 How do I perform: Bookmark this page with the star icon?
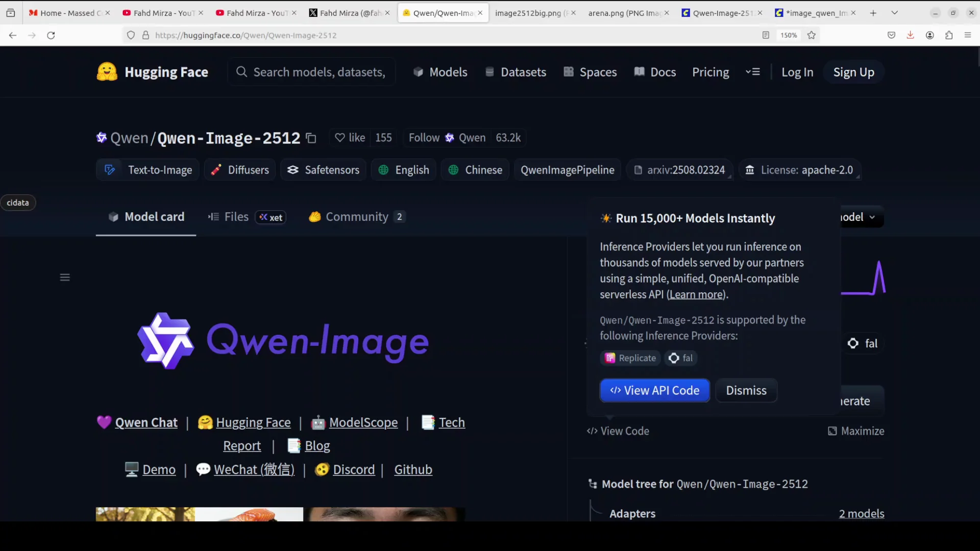click(812, 35)
